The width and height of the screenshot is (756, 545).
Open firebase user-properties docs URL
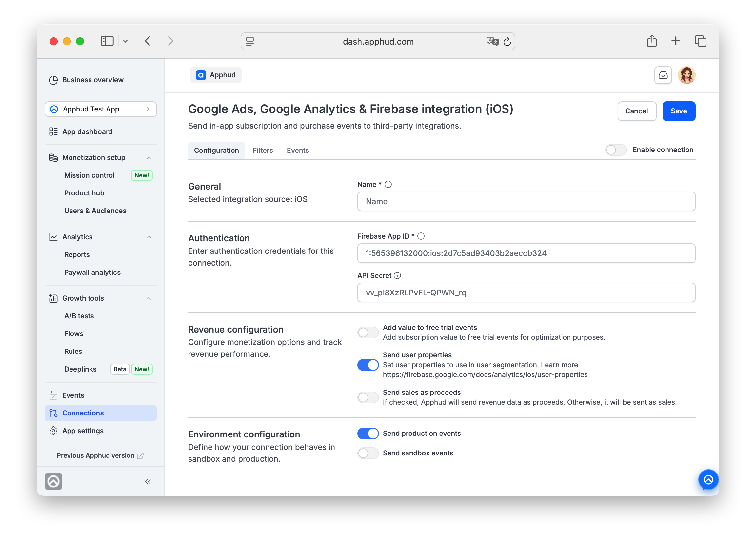(x=485, y=375)
